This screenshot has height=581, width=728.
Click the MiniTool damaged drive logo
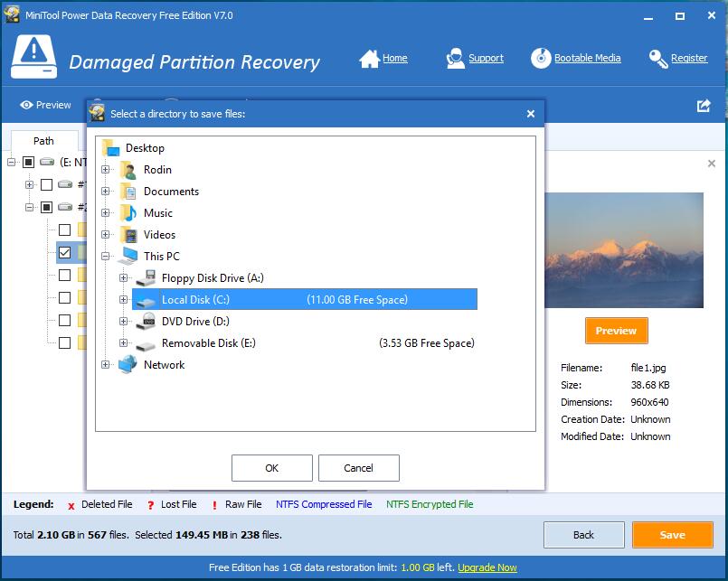point(33,54)
